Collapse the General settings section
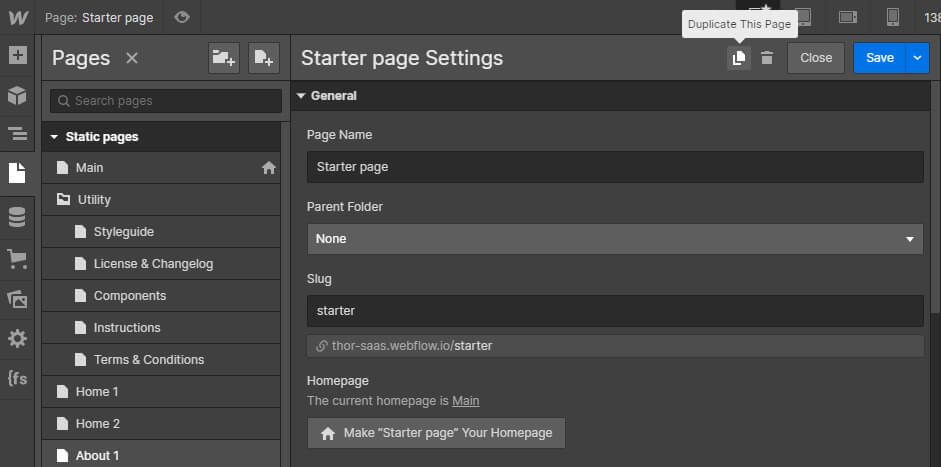Image resolution: width=941 pixels, height=467 pixels. [300, 96]
